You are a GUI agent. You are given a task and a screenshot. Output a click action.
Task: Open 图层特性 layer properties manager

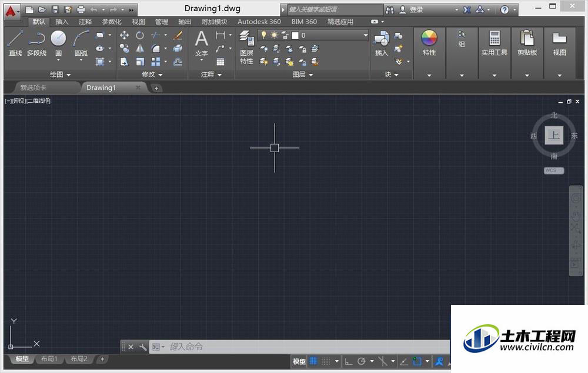[x=246, y=47]
